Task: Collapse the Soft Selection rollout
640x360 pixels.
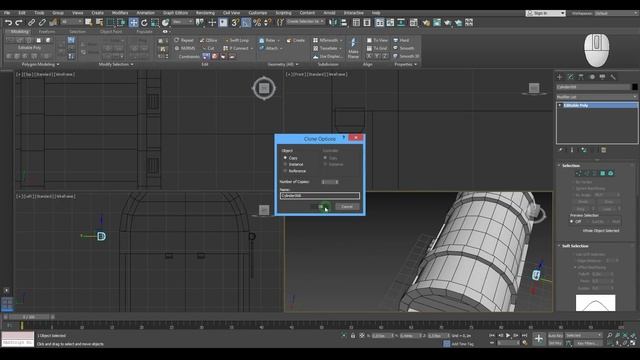Action: coord(575,246)
